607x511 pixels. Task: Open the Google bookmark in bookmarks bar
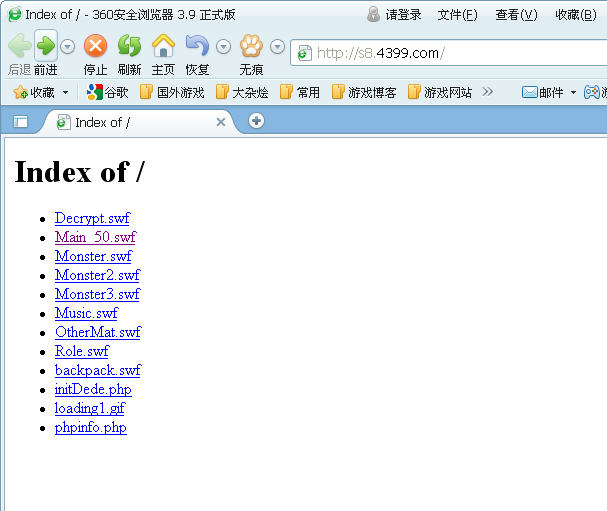(x=108, y=92)
